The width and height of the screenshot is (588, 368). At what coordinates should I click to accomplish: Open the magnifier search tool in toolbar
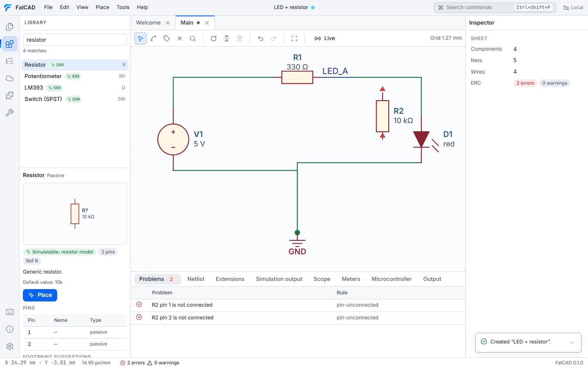click(193, 38)
